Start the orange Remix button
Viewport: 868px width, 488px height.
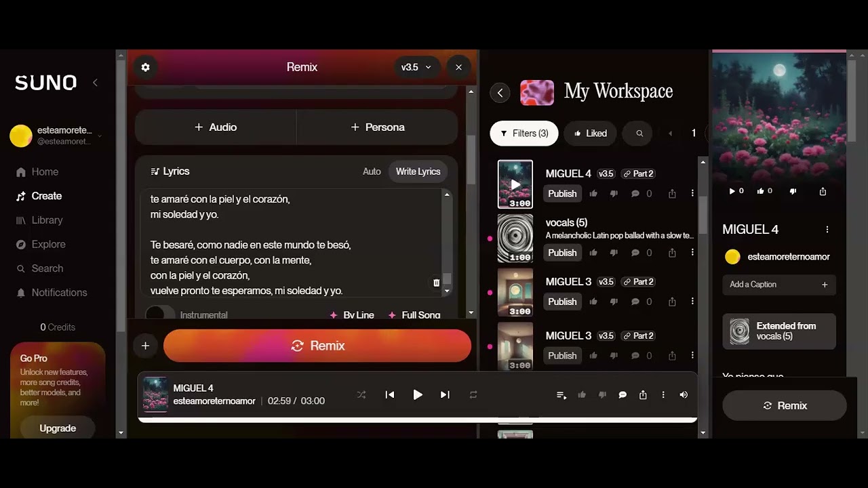(317, 346)
